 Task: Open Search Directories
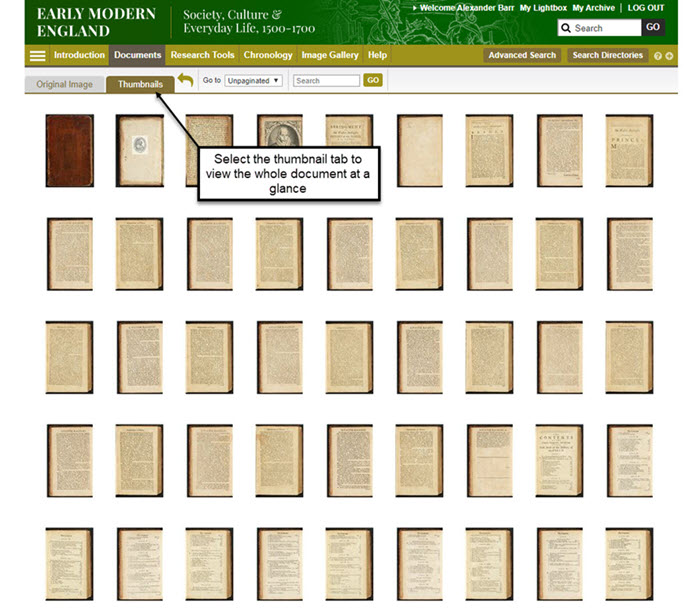[608, 55]
